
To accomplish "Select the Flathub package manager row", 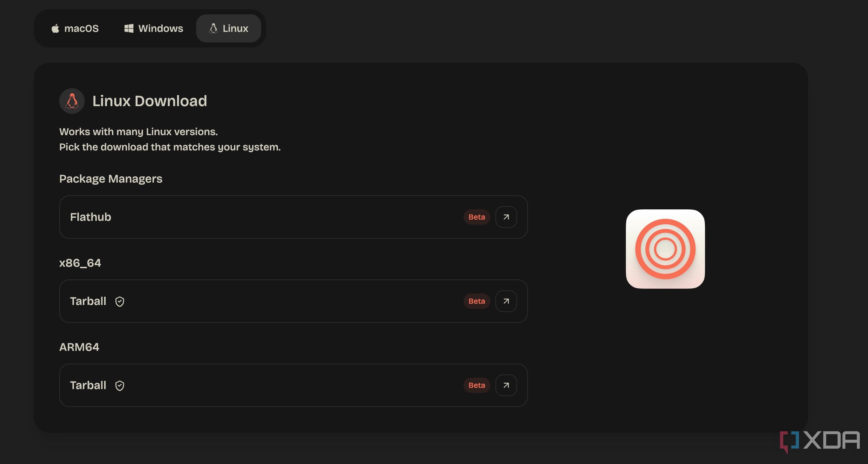I will [x=293, y=217].
